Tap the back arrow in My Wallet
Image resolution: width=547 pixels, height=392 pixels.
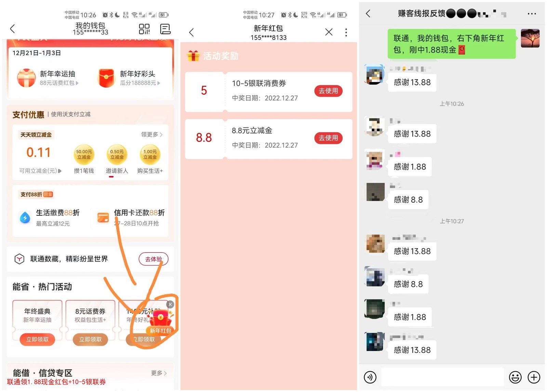click(x=13, y=29)
